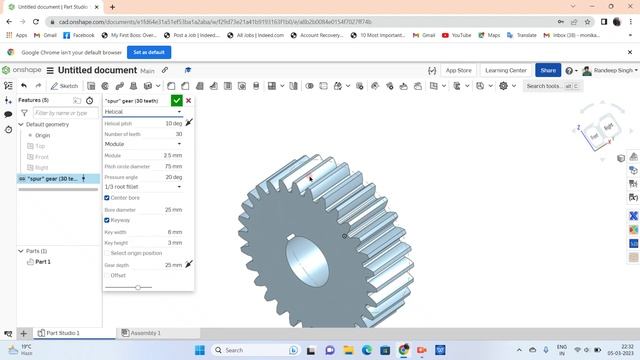Click the Fillet tool icon

coord(171,86)
